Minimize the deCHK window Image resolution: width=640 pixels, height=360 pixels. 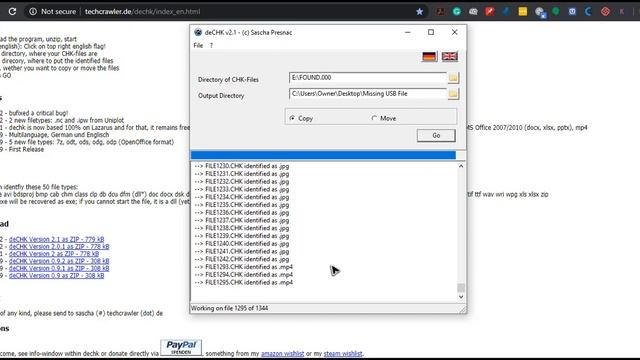pyautogui.click(x=407, y=32)
